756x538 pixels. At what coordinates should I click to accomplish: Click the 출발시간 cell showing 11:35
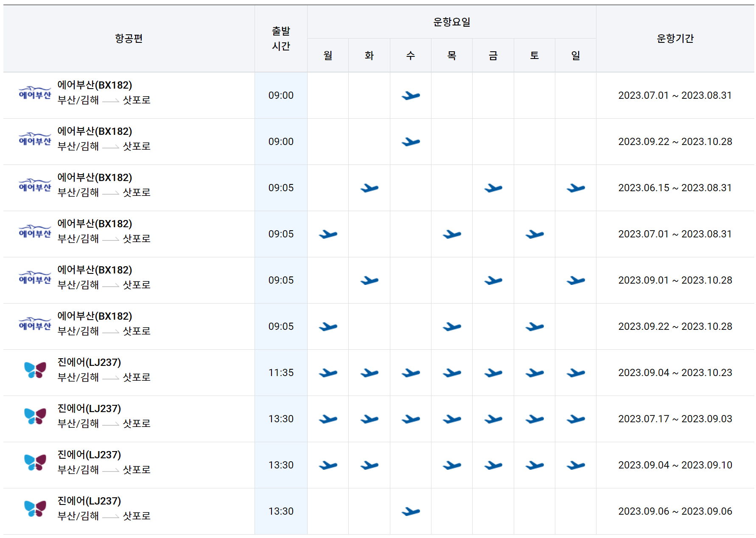(x=280, y=372)
